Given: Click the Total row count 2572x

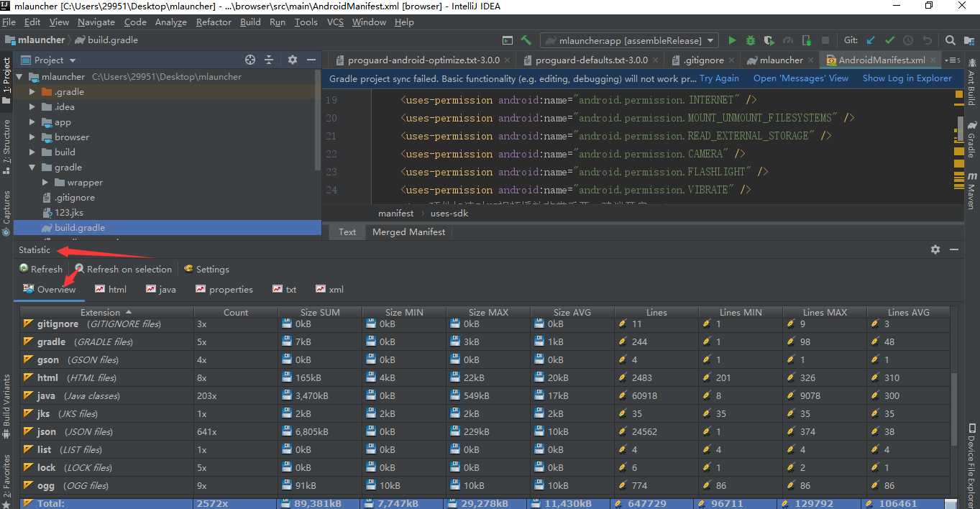Looking at the screenshot, I should [x=211, y=503].
